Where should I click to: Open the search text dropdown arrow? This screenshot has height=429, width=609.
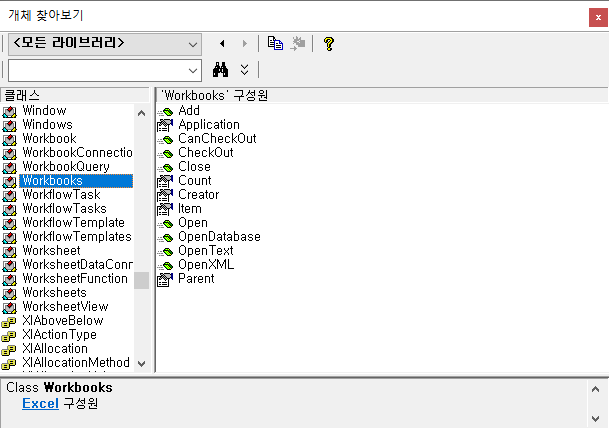pos(193,71)
